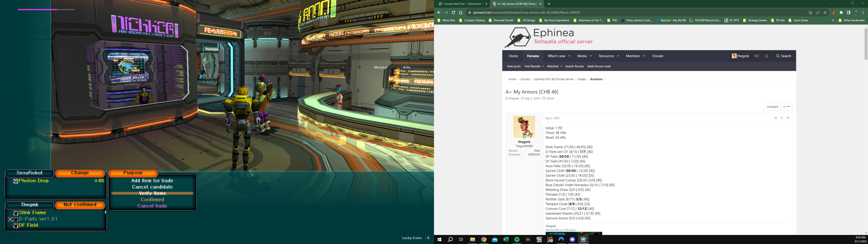Open thegmk account menu in navbar
Image resolution: width=868 pixels, height=244 pixels.
point(740,56)
